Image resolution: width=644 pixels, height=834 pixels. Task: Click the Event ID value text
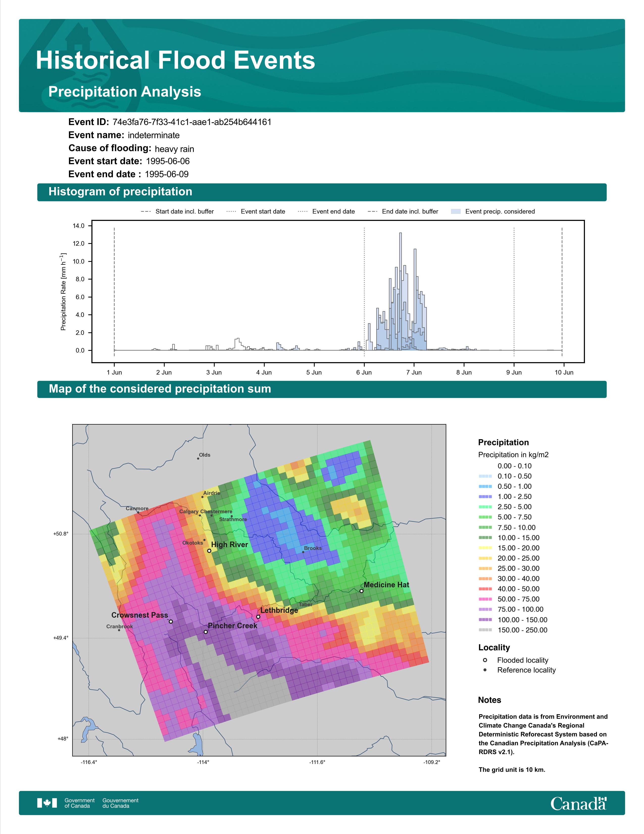[192, 122]
